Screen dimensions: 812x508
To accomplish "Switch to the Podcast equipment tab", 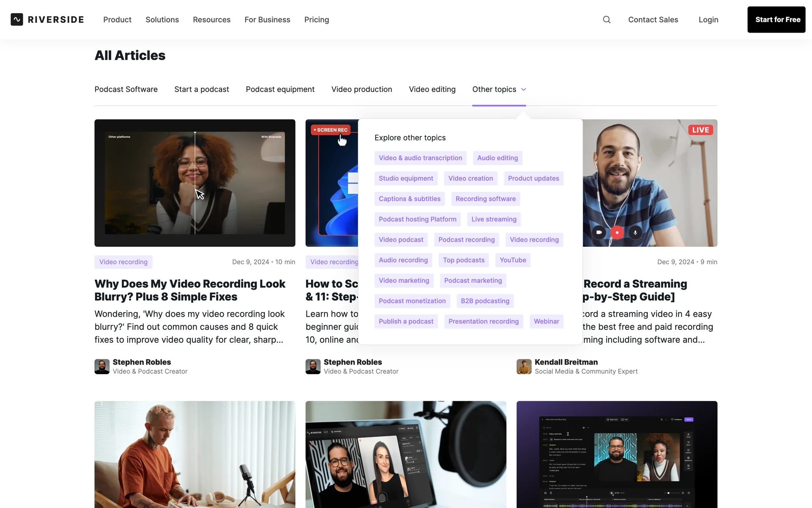I will (x=280, y=89).
